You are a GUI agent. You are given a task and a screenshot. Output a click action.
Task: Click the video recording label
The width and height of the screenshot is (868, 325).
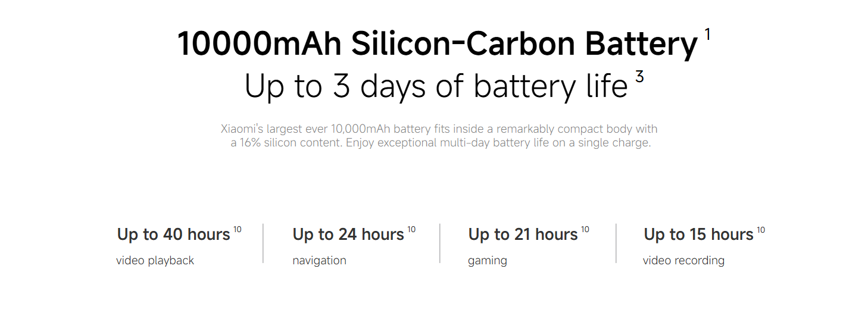(683, 261)
